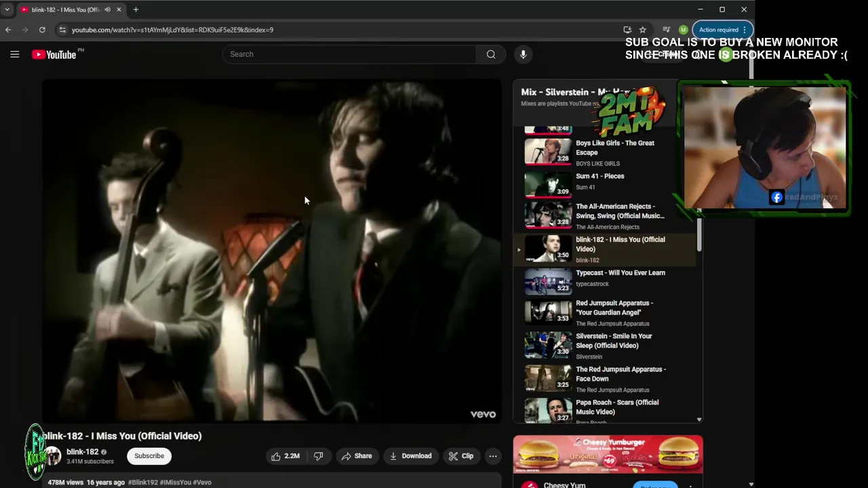Viewport: 868px width, 488px height.
Task: Click the search magnifier button
Action: 491,54
